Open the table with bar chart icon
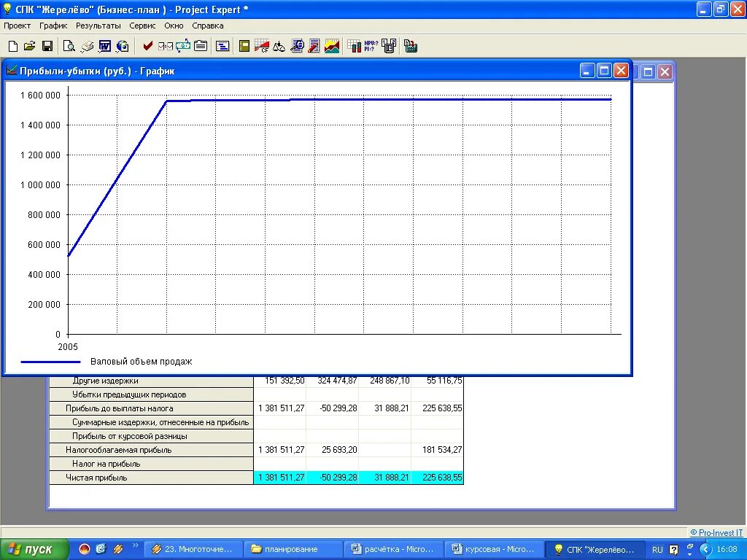Screen dimensions: 747x560 [x=354, y=46]
